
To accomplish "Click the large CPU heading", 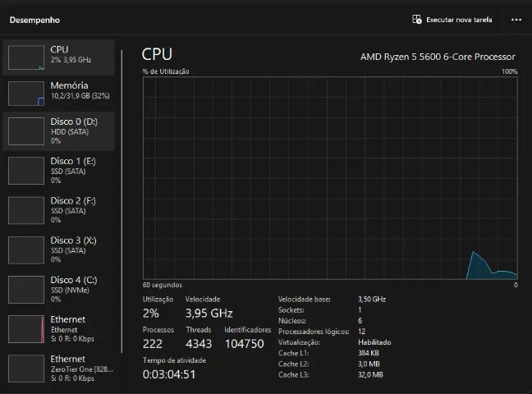I will [x=157, y=54].
